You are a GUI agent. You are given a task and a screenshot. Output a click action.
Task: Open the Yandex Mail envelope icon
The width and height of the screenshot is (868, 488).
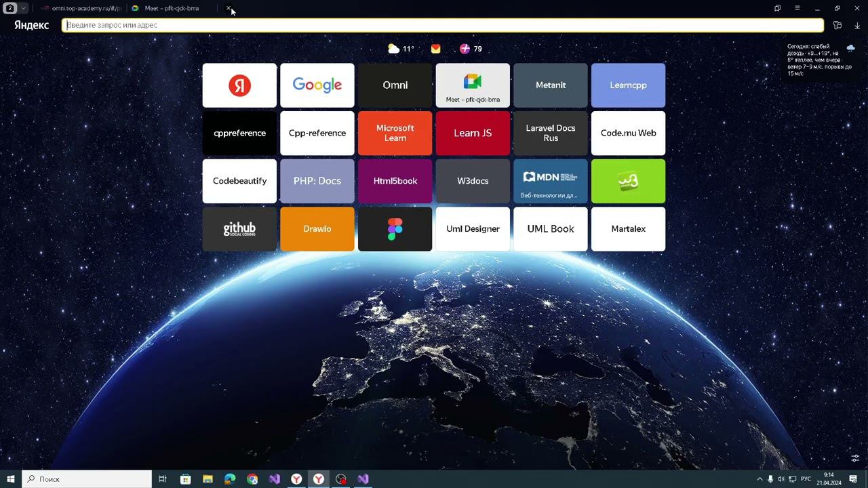pyautogui.click(x=435, y=49)
